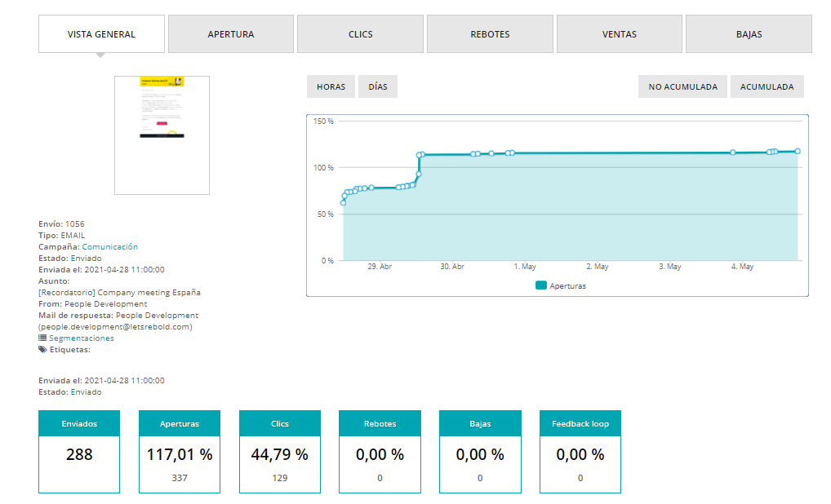Screen dimensions: 831x504
Task: Open the Clics tab
Action: coord(360,34)
